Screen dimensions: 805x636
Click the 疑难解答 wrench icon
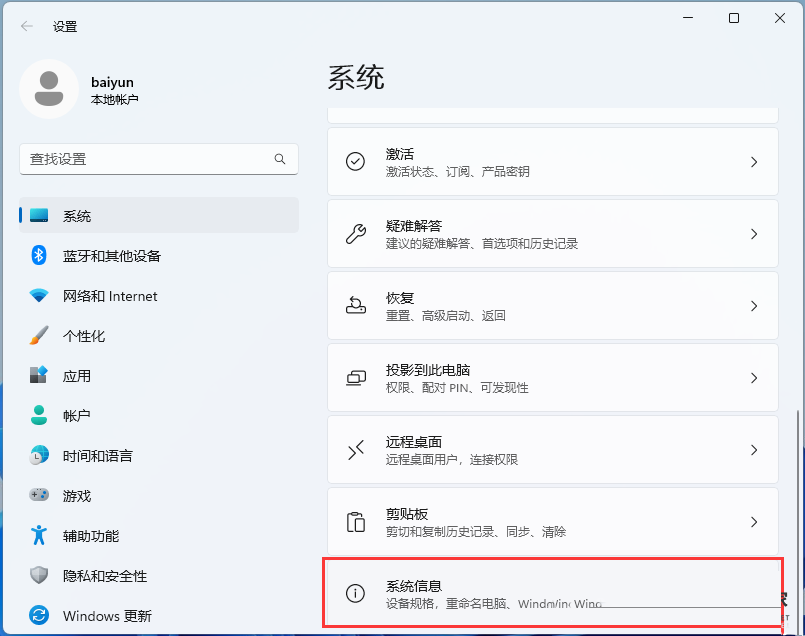pos(355,233)
